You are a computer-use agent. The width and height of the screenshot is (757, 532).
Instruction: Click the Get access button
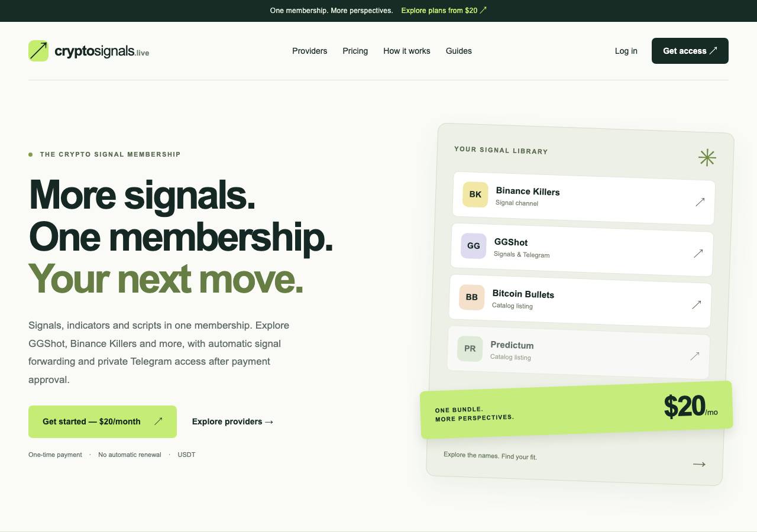click(690, 51)
